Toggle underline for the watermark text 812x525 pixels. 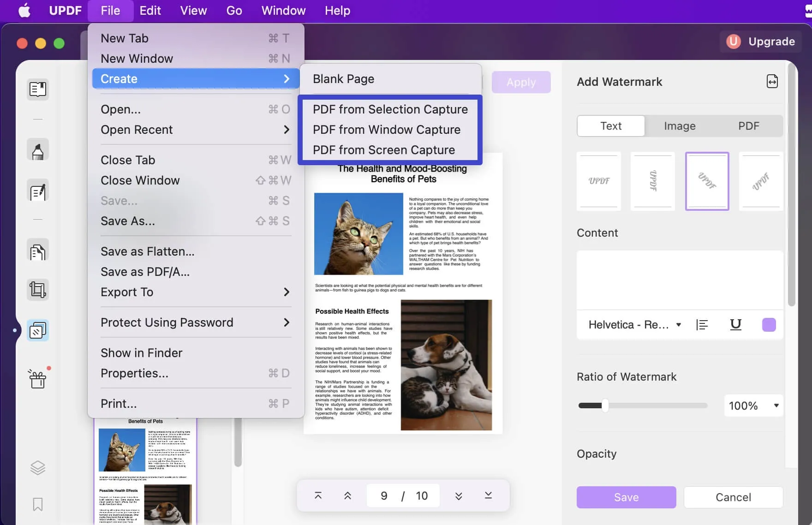pos(735,324)
